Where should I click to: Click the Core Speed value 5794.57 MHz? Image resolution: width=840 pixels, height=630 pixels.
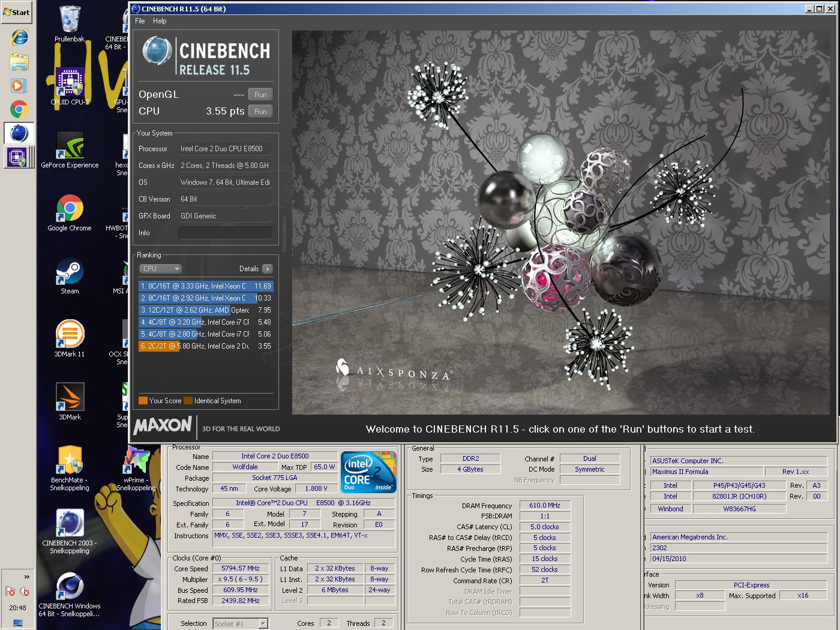(241, 568)
